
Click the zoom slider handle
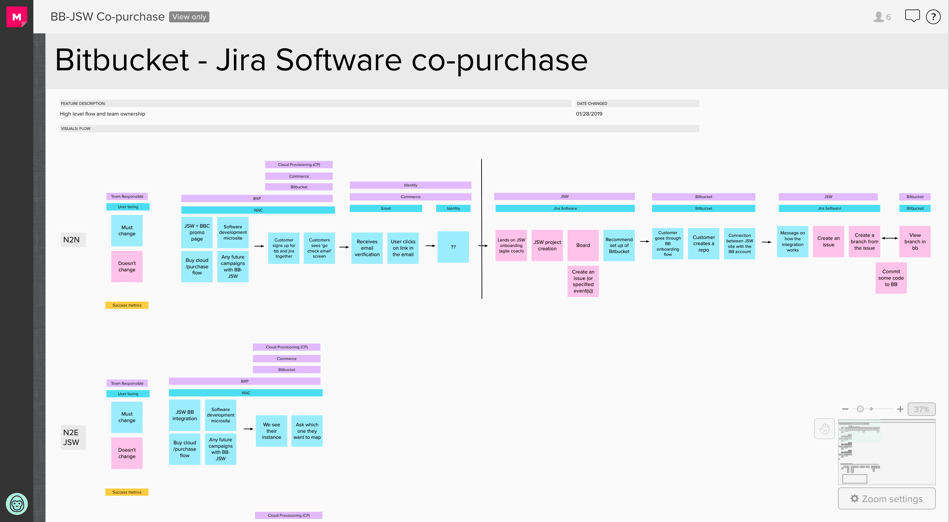[860, 409]
